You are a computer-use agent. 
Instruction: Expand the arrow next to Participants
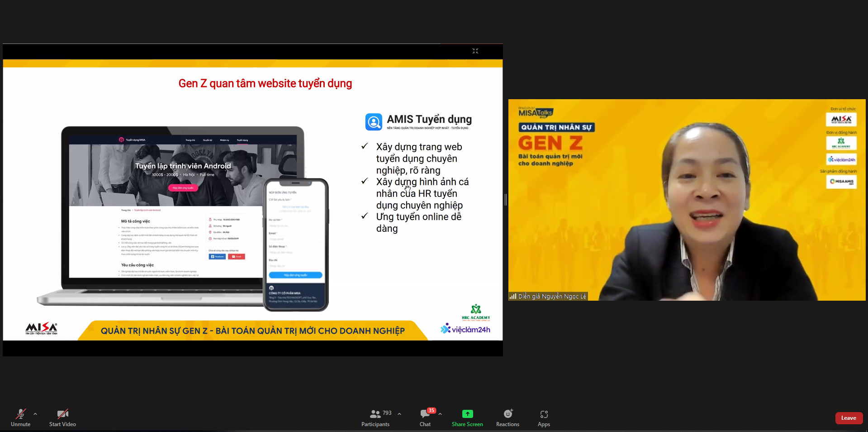click(399, 414)
